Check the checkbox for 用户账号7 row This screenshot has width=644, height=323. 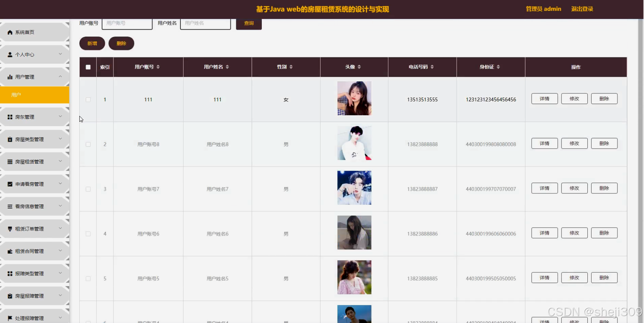tap(88, 189)
